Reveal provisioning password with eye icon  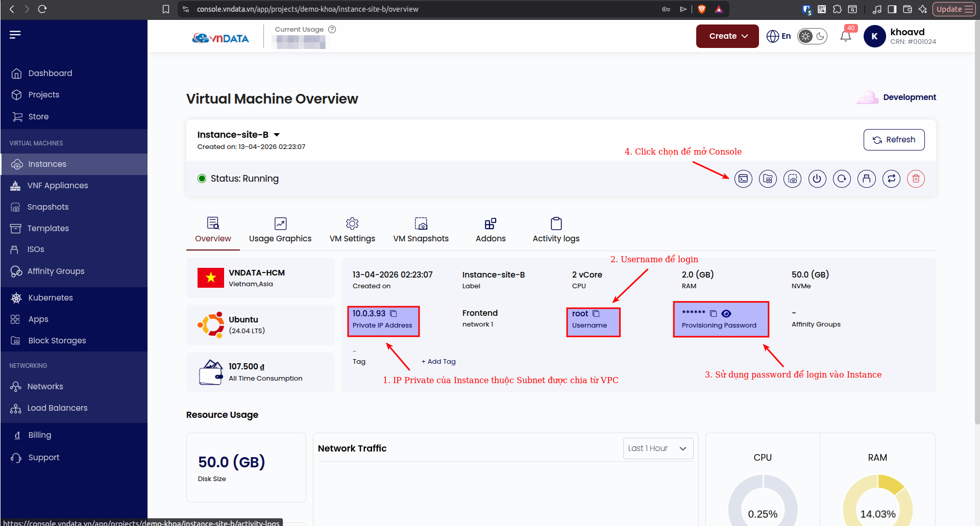click(x=726, y=313)
